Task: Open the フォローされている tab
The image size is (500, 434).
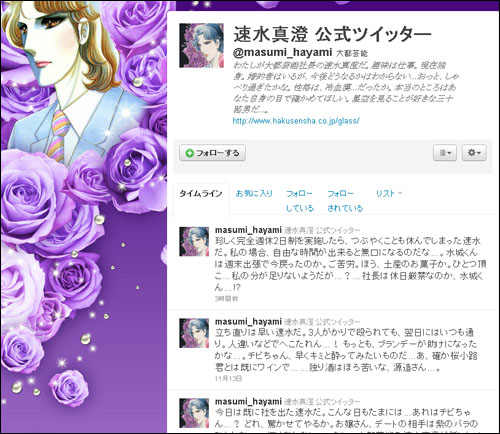Action: click(x=345, y=201)
